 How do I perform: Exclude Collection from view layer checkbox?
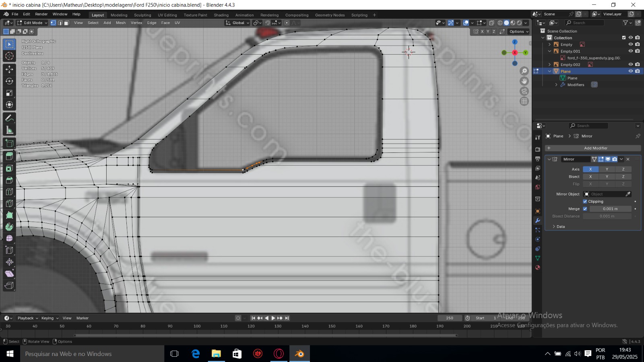[x=624, y=38]
